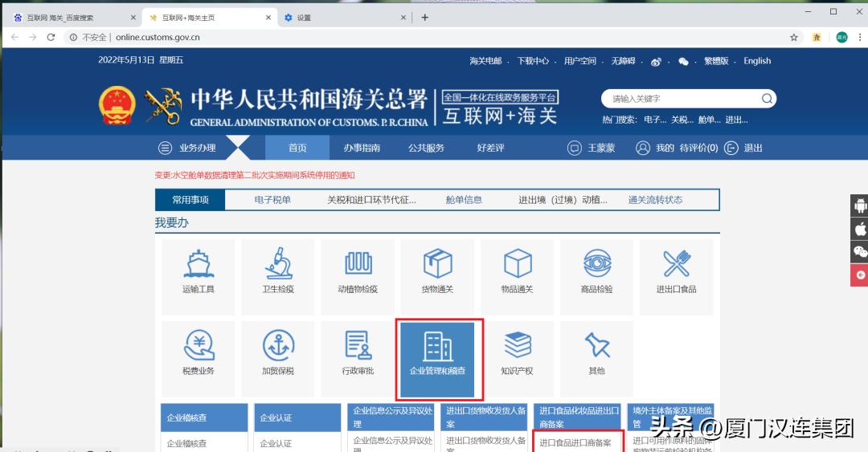Click the 进口食品化妆品进出口商备案 header box

tap(577, 417)
